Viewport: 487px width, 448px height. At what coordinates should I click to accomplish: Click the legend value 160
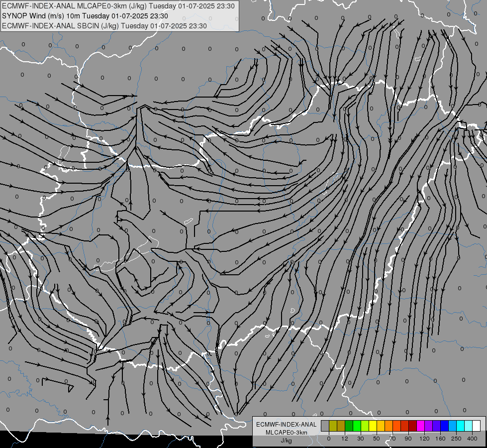[x=440, y=439]
